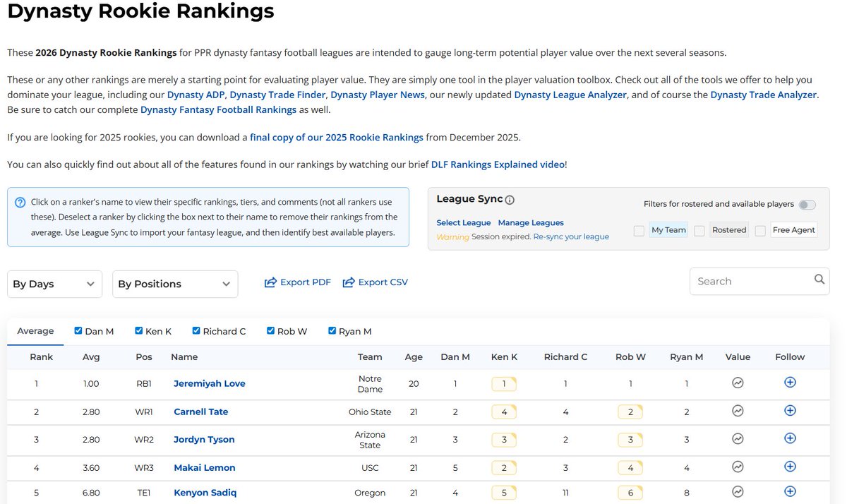The height and width of the screenshot is (504, 847).
Task: Click the League Sync info icon
Action: (510, 200)
